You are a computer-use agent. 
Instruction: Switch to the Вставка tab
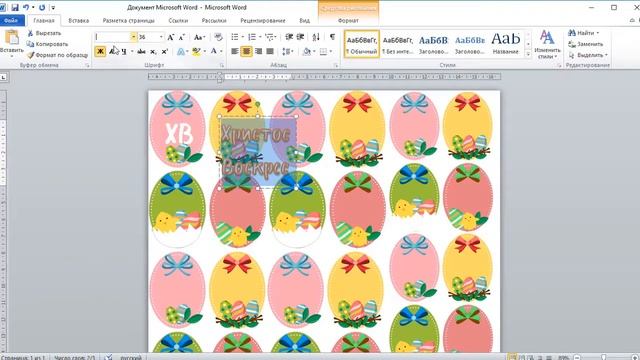pyautogui.click(x=78, y=20)
